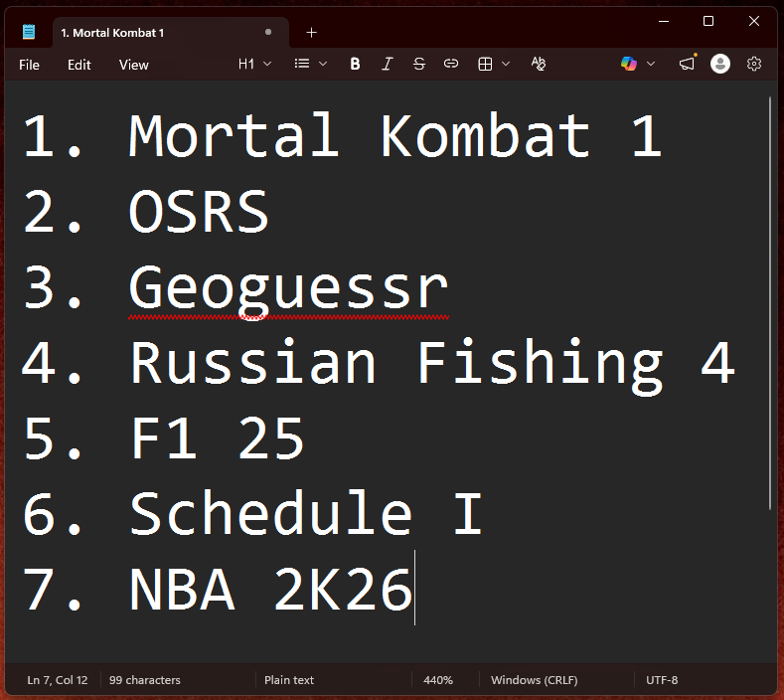The image size is (784, 700).
Task: Expand the Copilot dropdown arrow
Action: (x=651, y=64)
